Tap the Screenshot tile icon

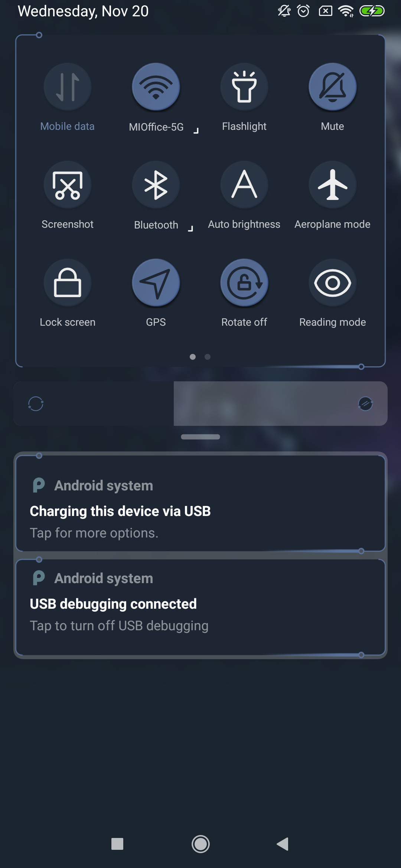[68, 185]
